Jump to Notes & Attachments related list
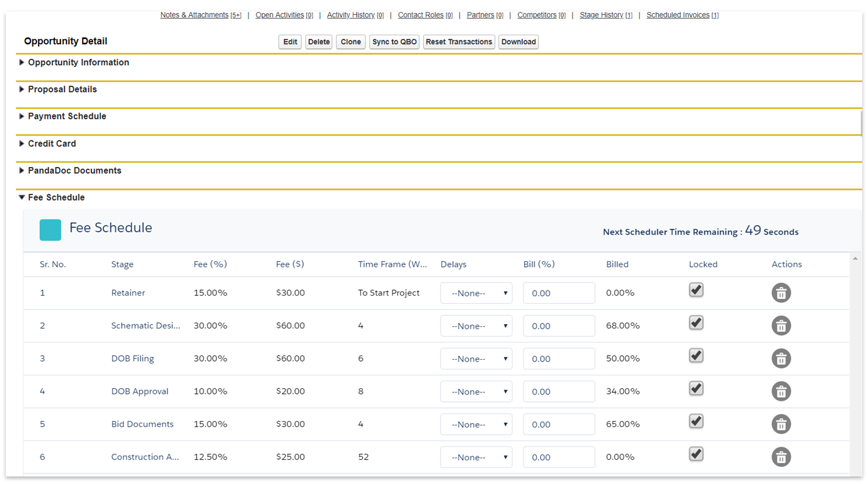868x484 pixels. pyautogui.click(x=200, y=15)
